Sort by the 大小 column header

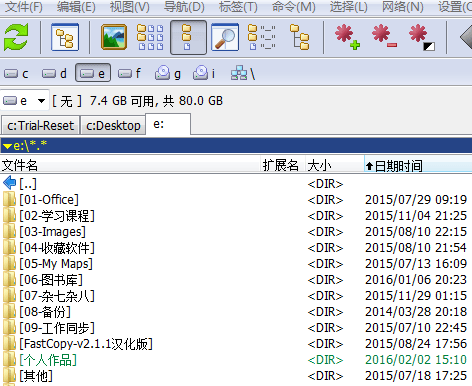[x=335, y=165]
